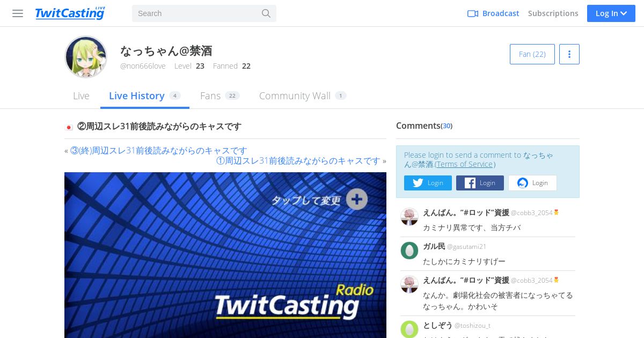
Task: Log in with TwitCasting account button
Action: pos(532,183)
